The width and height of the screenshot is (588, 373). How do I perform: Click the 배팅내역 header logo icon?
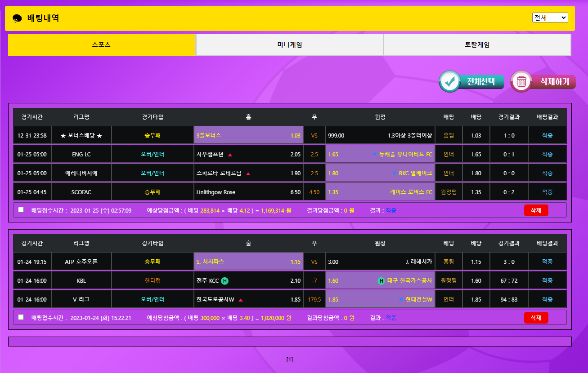(x=17, y=18)
